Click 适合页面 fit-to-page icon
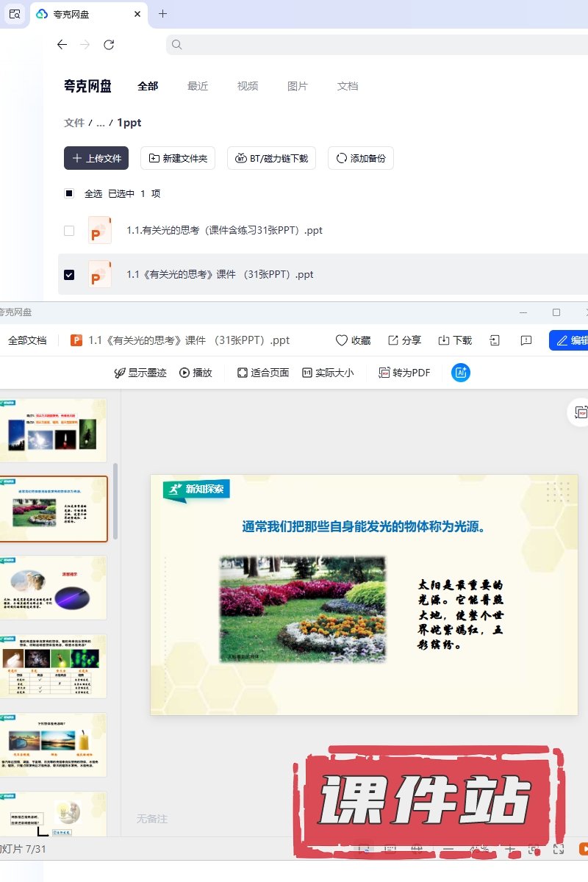 243,373
